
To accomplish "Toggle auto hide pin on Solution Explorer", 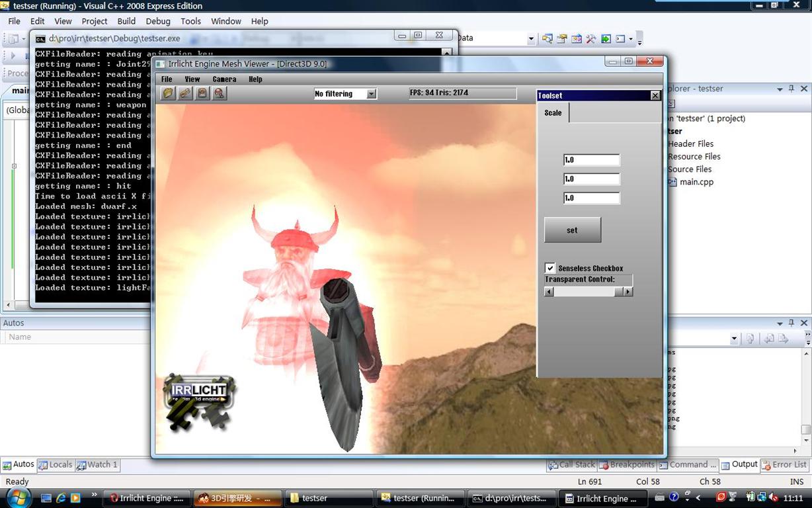I will 792,89.
